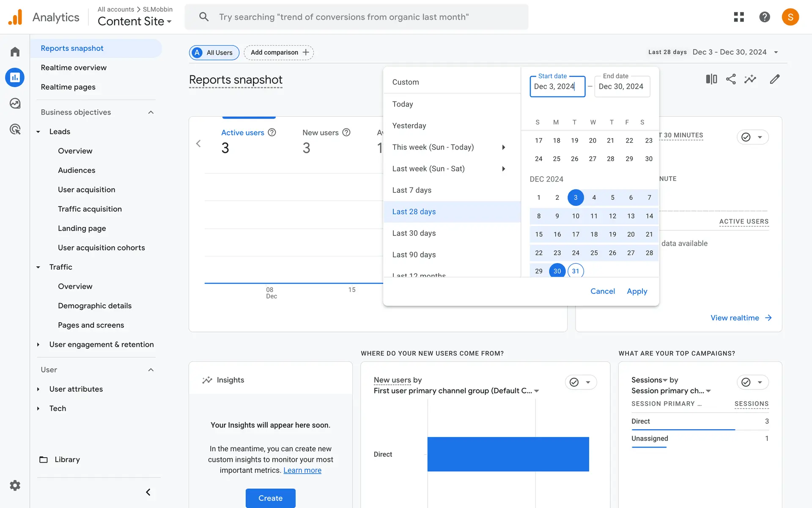Open the Google apps grid icon

(x=739, y=17)
